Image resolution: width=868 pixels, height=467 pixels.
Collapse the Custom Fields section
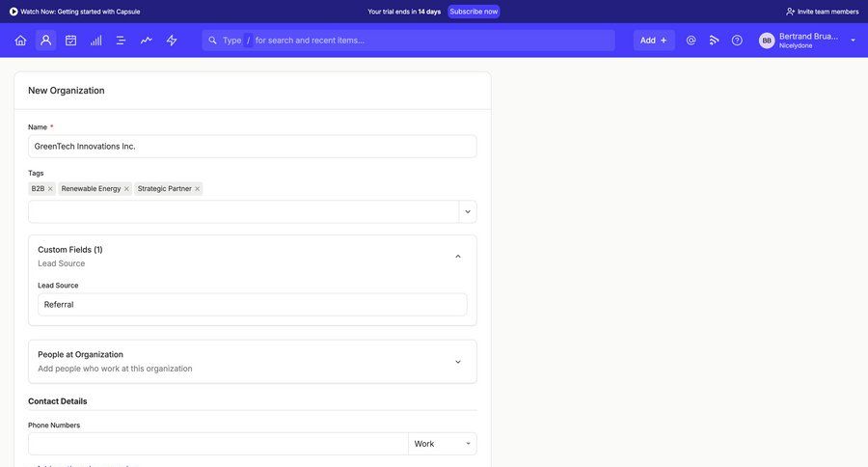pyautogui.click(x=458, y=257)
